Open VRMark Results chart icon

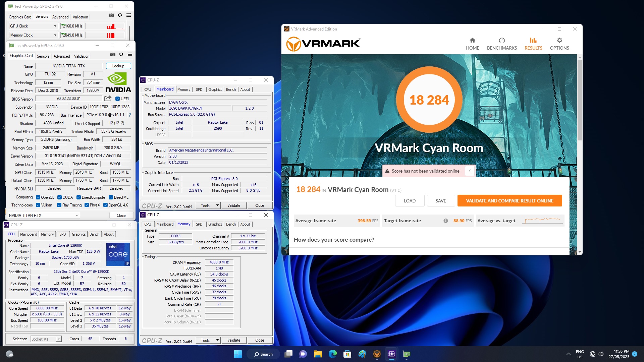point(533,40)
